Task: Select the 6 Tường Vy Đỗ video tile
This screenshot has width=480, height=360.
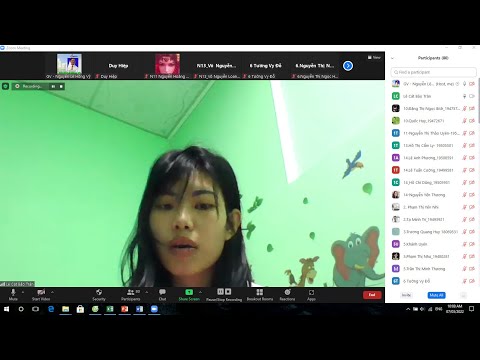Action: pyautogui.click(x=265, y=66)
